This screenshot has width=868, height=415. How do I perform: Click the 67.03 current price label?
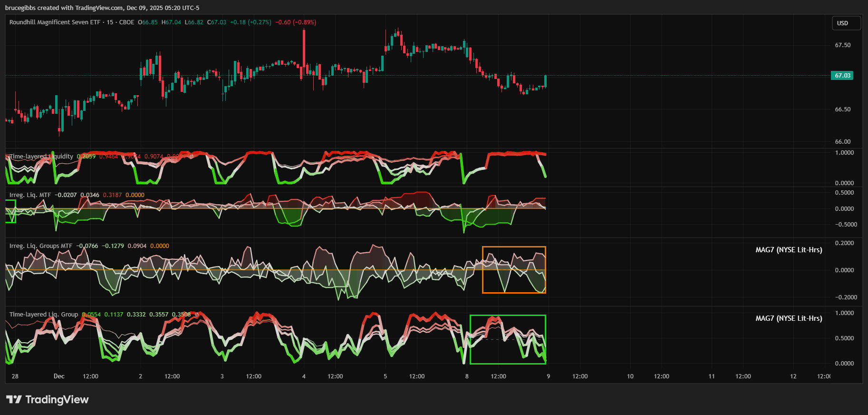(x=842, y=76)
